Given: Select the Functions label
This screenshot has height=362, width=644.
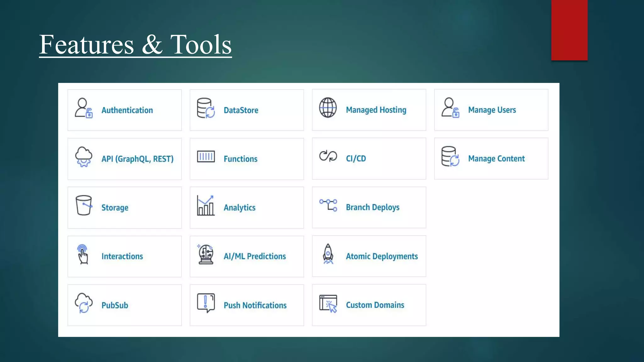Looking at the screenshot, I should click(x=241, y=159).
